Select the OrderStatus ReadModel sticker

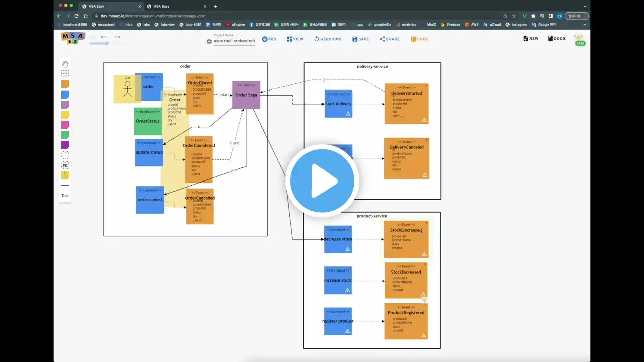click(x=148, y=121)
